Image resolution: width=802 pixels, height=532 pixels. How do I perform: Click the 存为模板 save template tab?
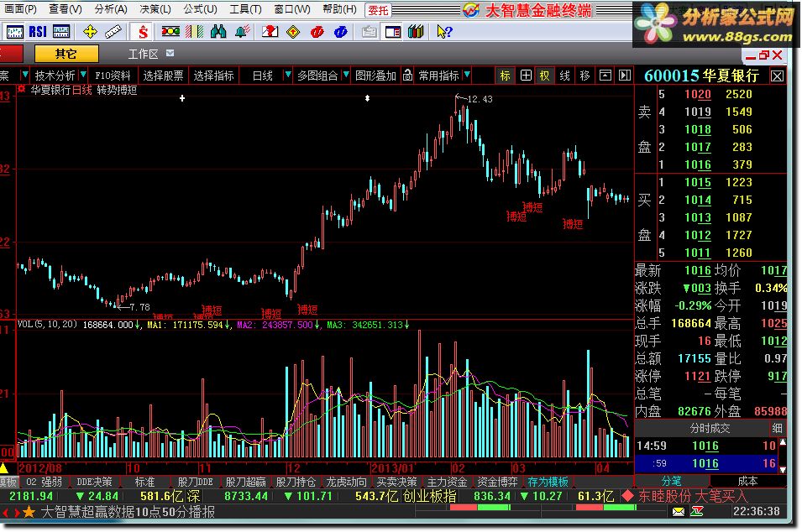pyautogui.click(x=548, y=482)
